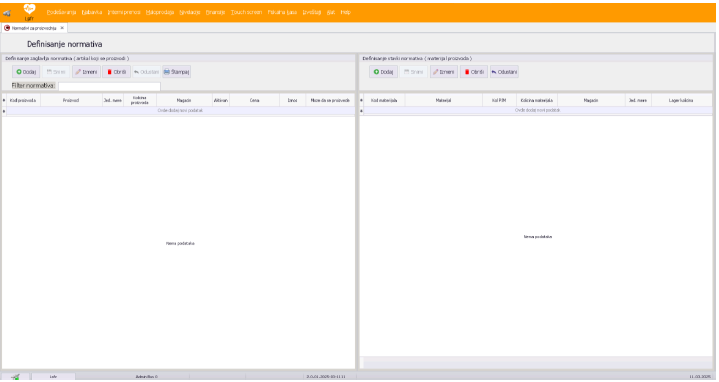Click the Magacin column header in the left grid
The image size is (719, 382).
coord(184,100)
